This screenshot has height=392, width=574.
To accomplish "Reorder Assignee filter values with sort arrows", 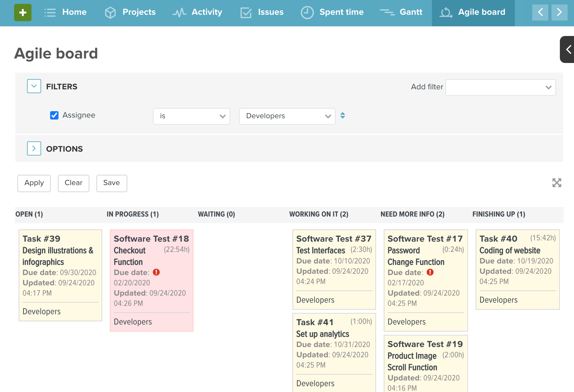I will (343, 115).
